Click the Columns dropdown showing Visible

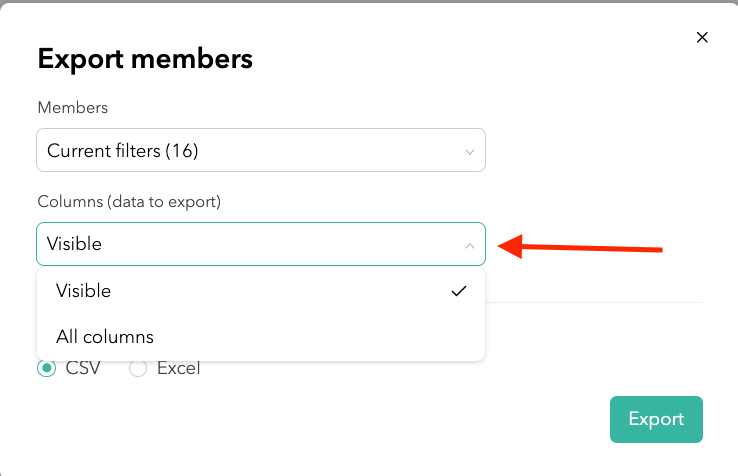point(260,244)
